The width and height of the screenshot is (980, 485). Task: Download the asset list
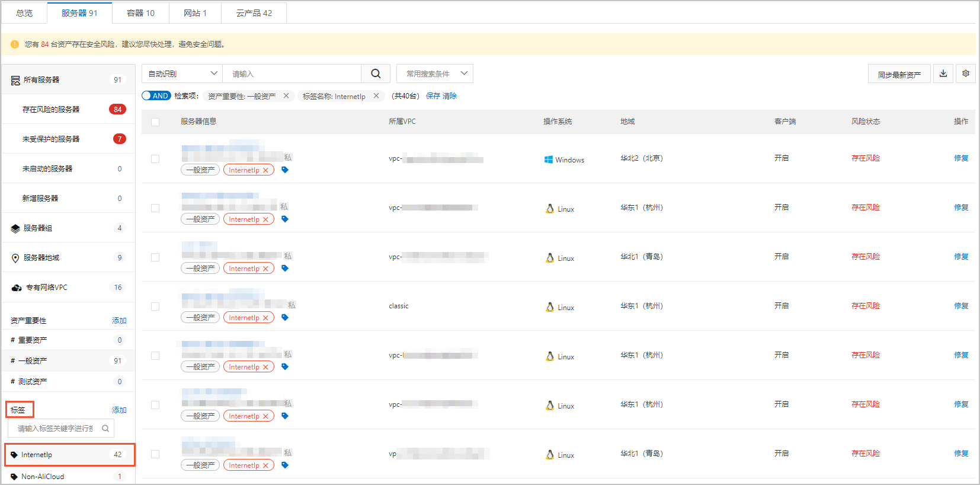943,74
